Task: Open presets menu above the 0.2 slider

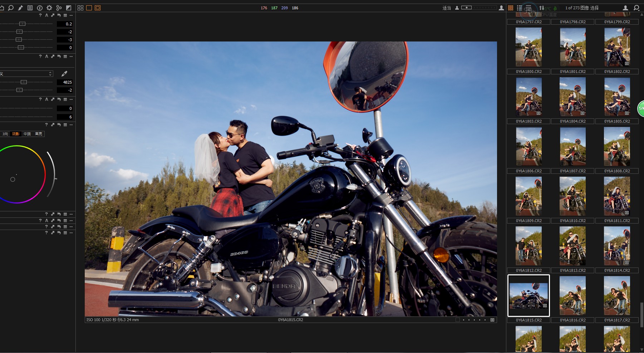Action: tap(65, 15)
